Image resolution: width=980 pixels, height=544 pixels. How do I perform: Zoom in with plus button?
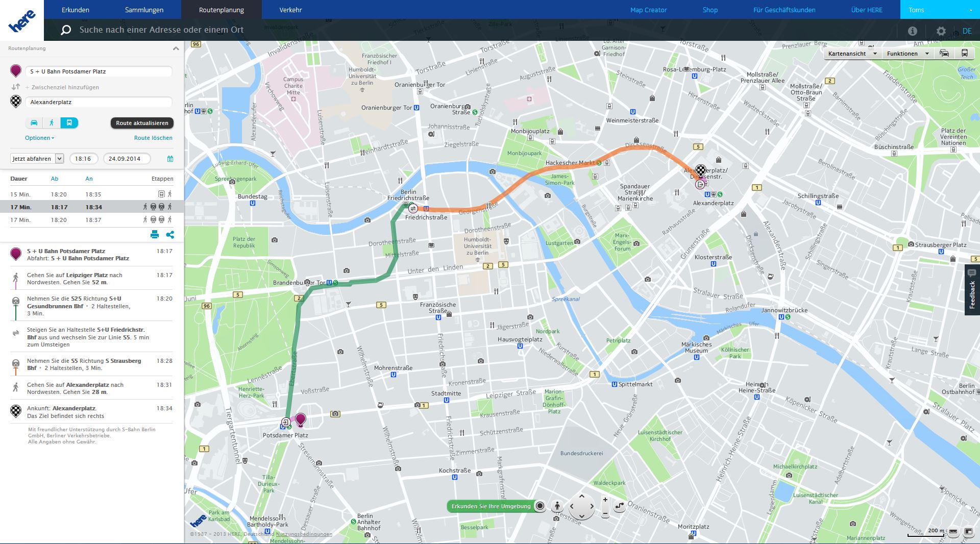pos(605,500)
